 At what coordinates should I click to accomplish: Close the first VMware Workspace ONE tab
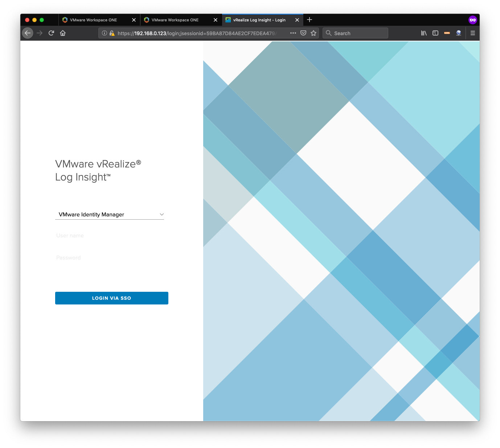click(x=134, y=20)
